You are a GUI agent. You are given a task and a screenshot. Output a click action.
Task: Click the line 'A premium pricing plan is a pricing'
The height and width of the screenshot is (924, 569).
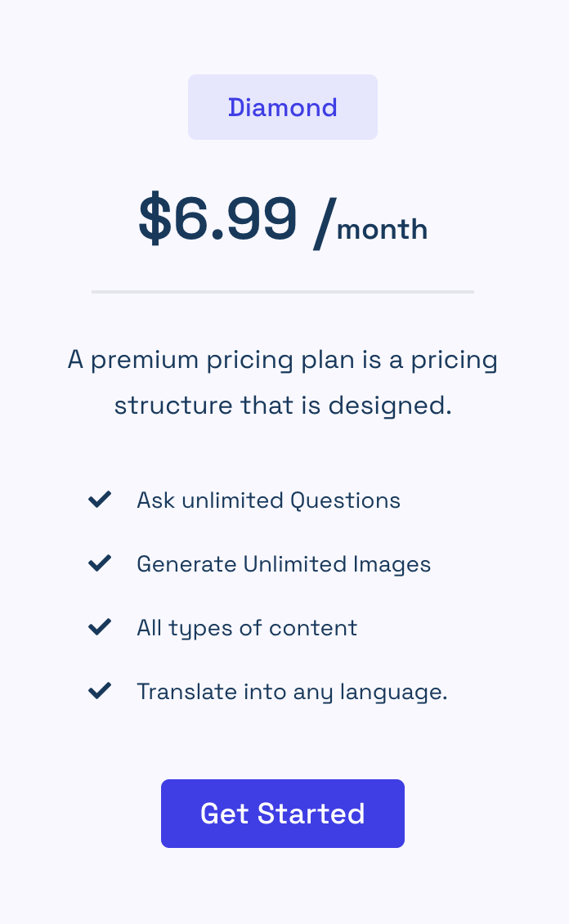[x=283, y=360]
